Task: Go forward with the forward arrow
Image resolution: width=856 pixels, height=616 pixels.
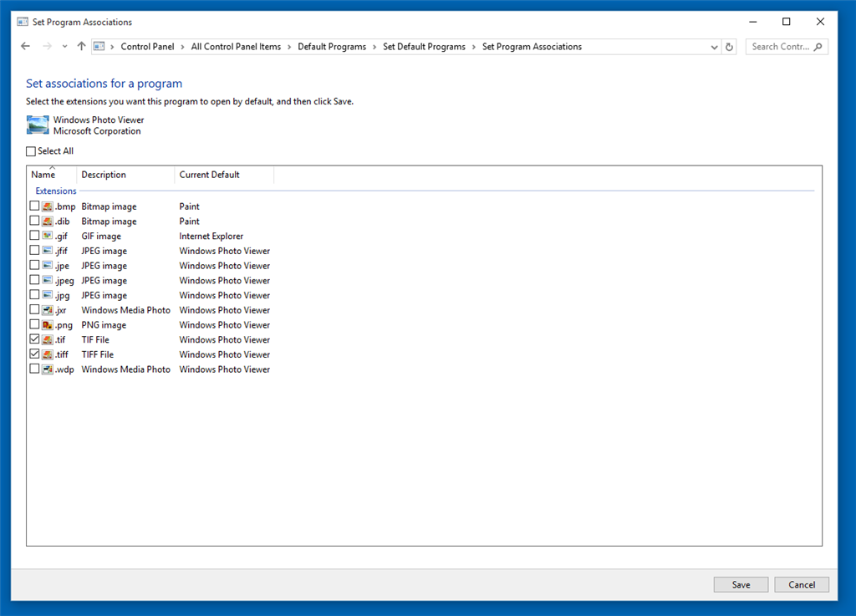Action: pyautogui.click(x=47, y=46)
